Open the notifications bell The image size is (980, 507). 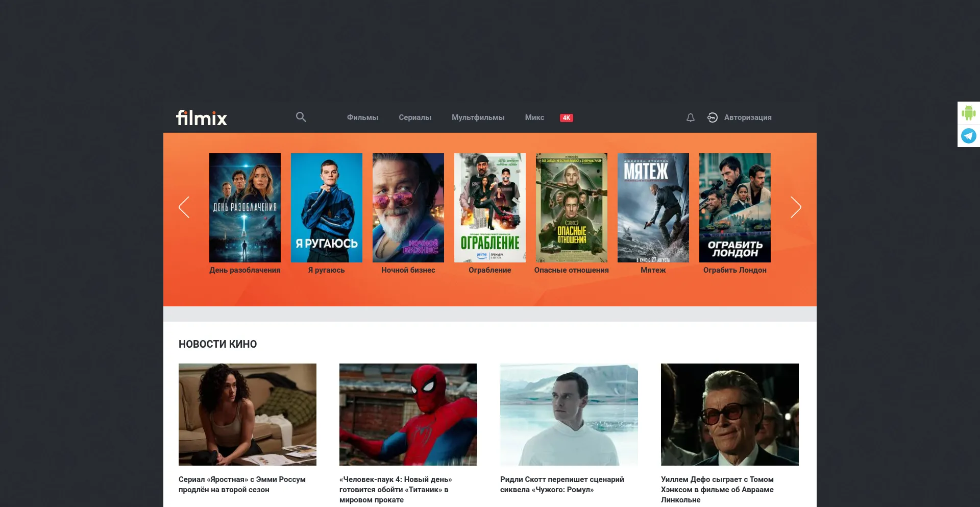click(691, 117)
